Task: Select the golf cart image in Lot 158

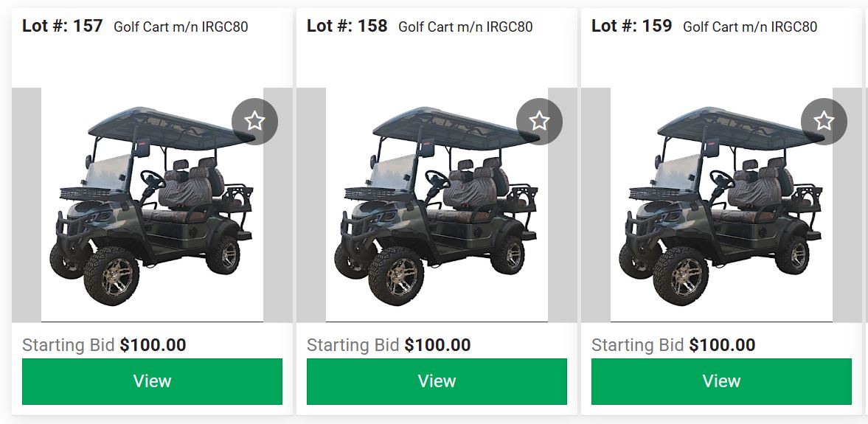Action: (x=437, y=205)
